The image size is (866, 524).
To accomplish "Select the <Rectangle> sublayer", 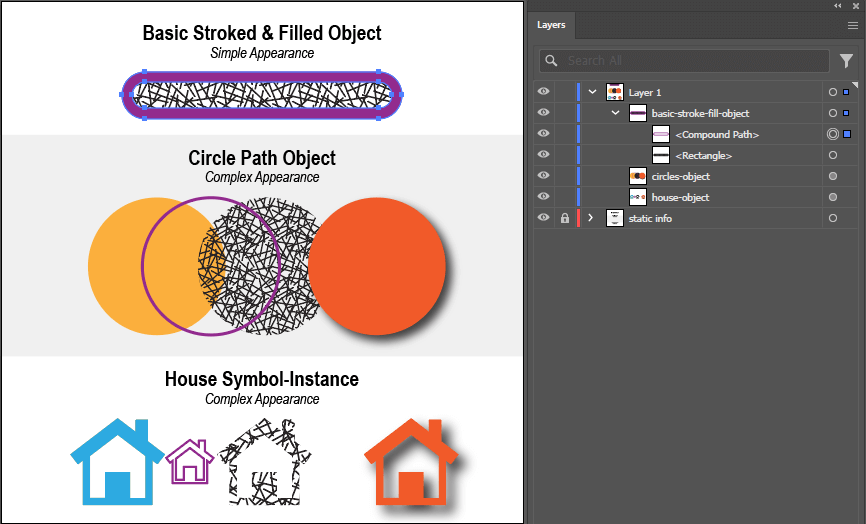I will pyautogui.click(x=703, y=155).
